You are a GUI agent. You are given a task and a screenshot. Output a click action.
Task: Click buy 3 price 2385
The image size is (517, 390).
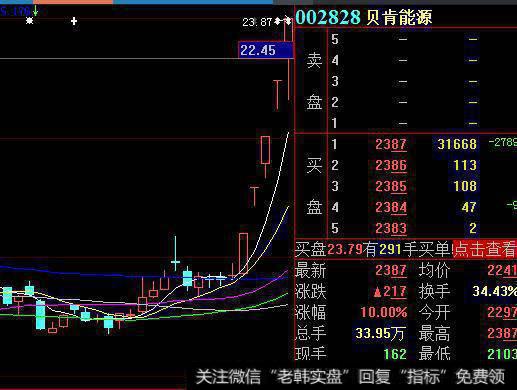point(391,186)
